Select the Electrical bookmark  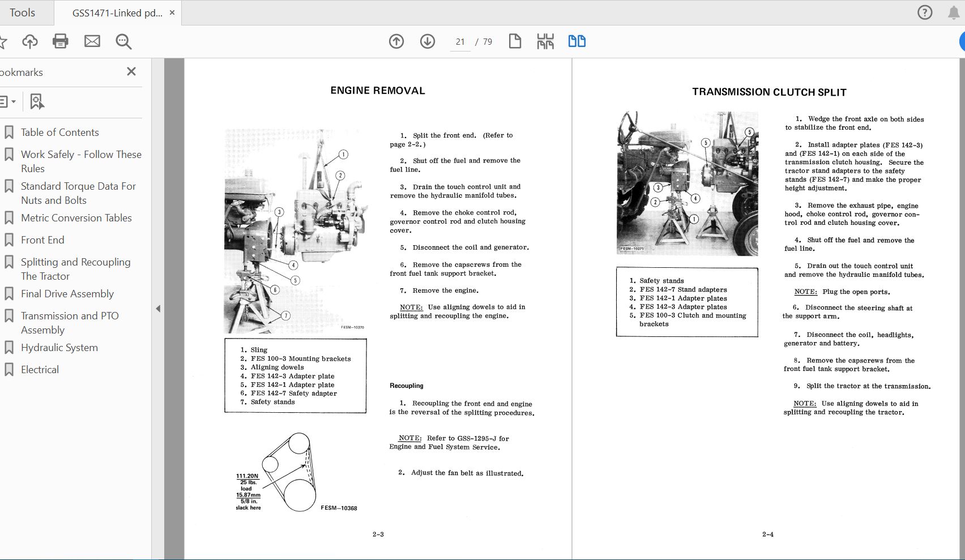[x=40, y=369]
